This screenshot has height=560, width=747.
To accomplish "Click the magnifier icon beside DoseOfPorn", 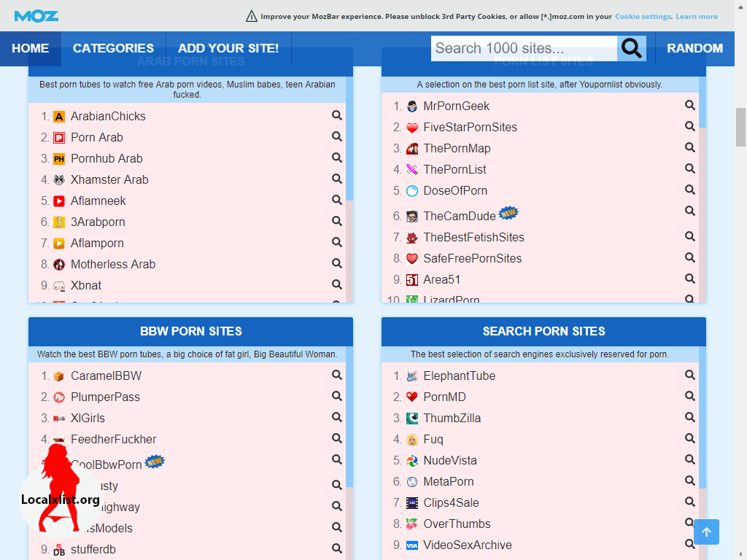I will point(690,190).
